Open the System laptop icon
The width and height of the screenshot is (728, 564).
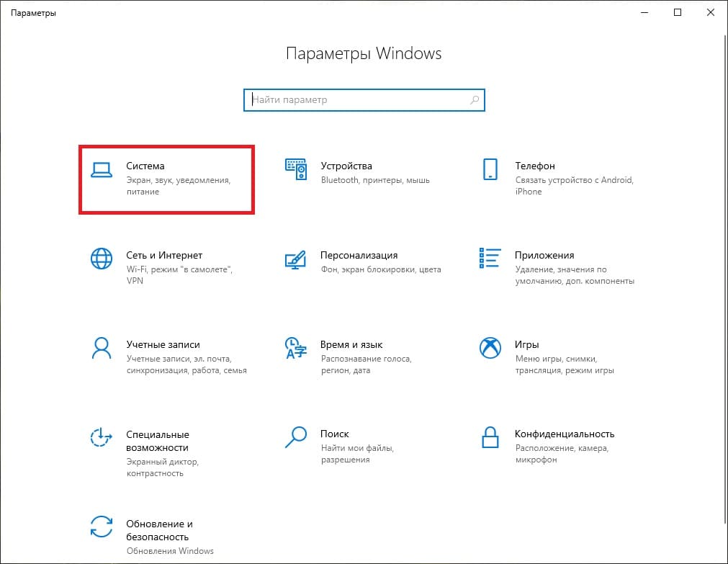pos(102,170)
